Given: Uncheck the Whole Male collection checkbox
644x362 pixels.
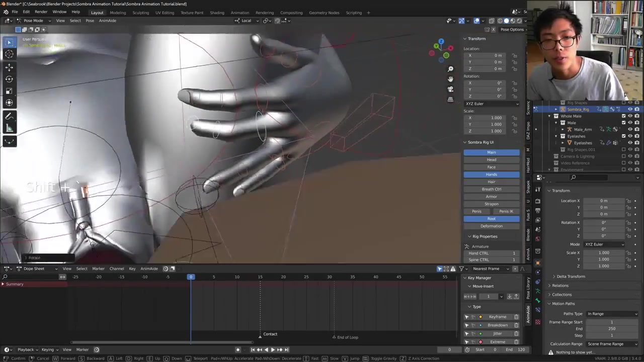Looking at the screenshot, I should (x=624, y=116).
